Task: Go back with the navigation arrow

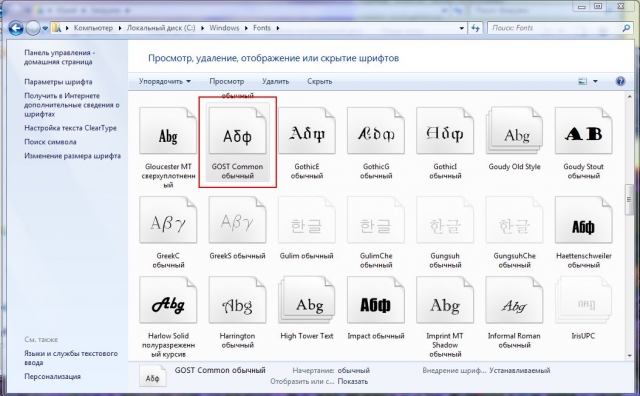Action: point(16,28)
